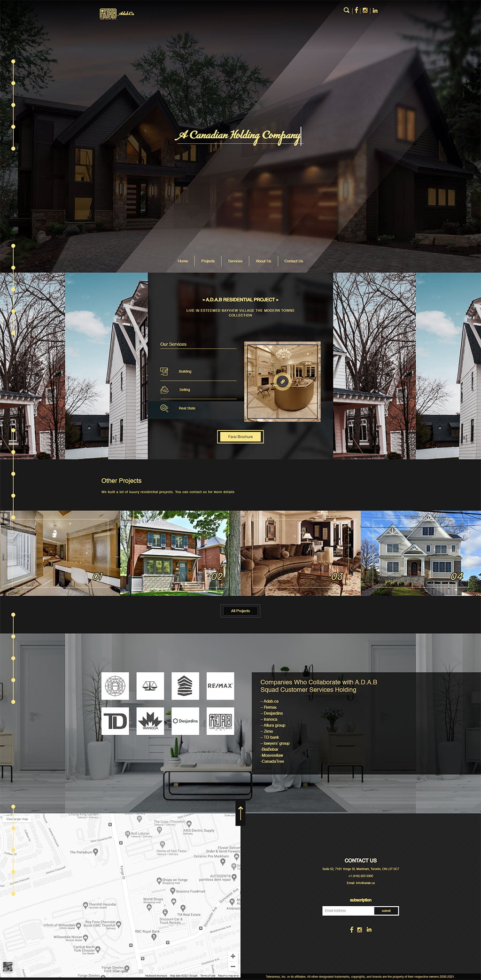Click View larger map link
This screenshot has height=980, width=481.
(17, 819)
